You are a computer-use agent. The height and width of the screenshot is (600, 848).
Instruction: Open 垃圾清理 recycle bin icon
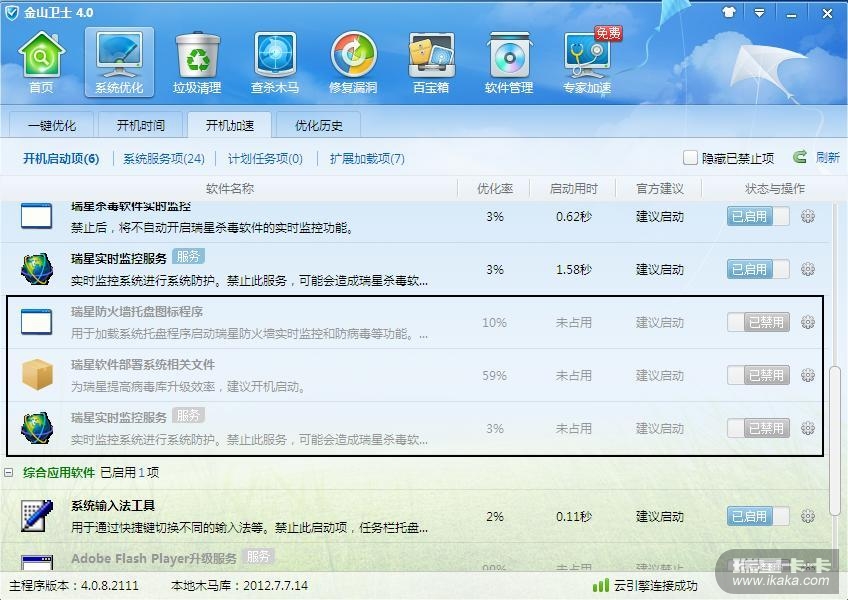point(197,62)
